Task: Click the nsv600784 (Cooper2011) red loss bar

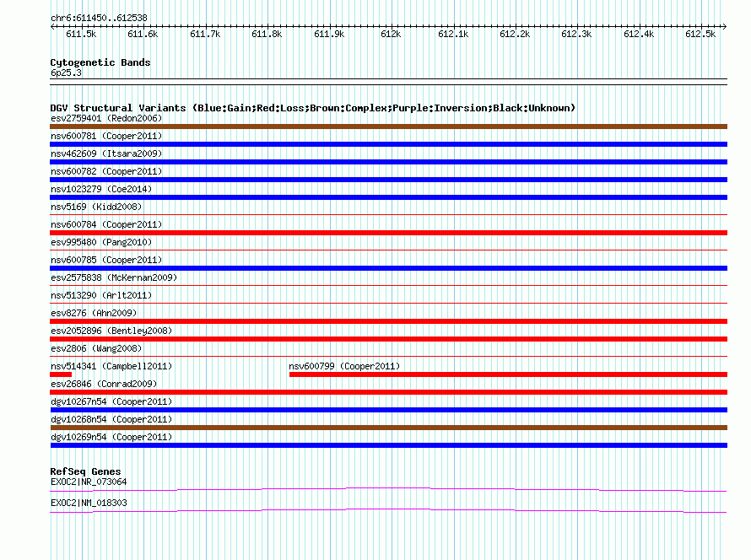Action: click(x=388, y=233)
